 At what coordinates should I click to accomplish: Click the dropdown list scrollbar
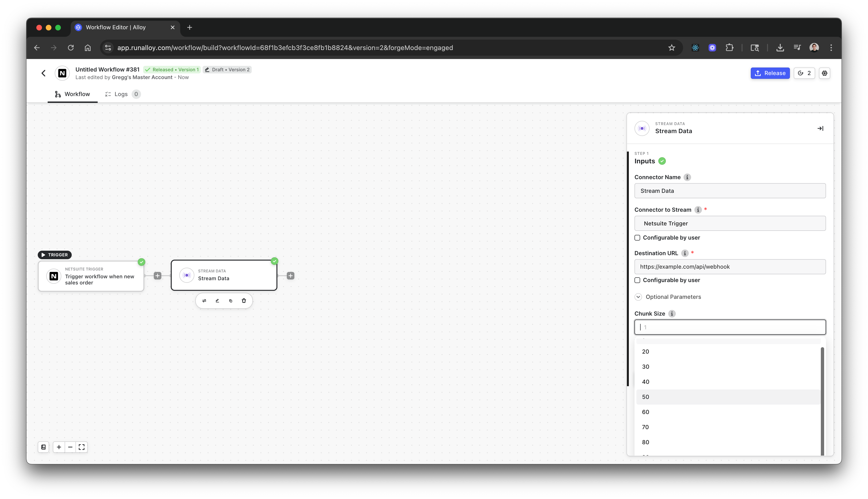tap(822, 401)
